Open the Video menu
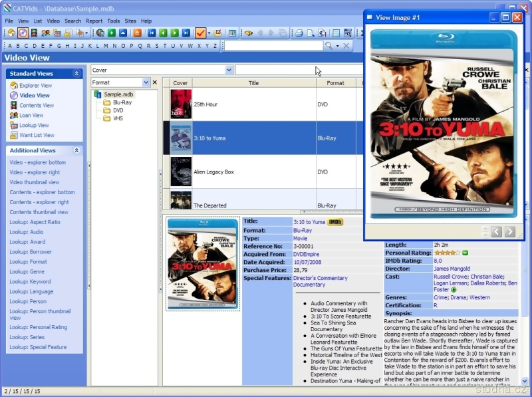This screenshot has width=532, height=397. (53, 21)
